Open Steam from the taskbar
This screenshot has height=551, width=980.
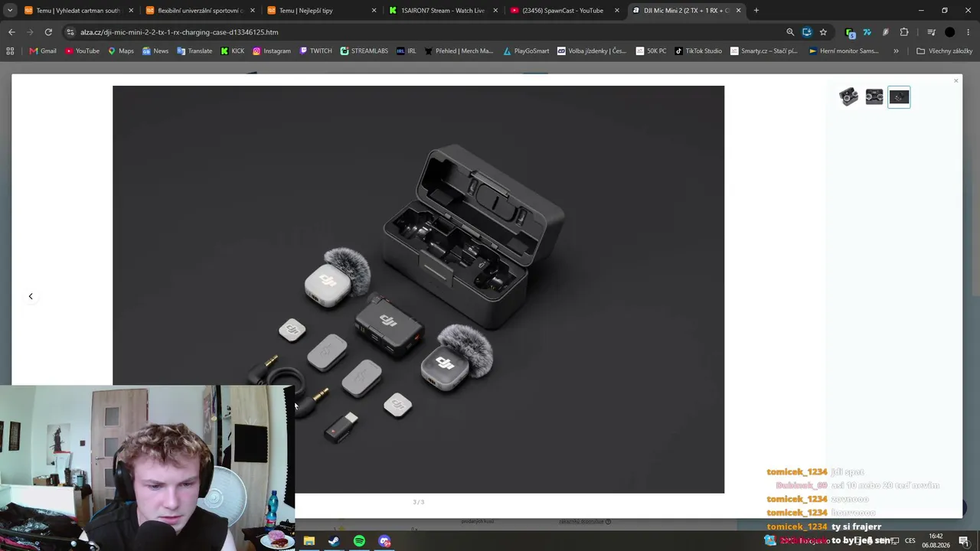(334, 541)
